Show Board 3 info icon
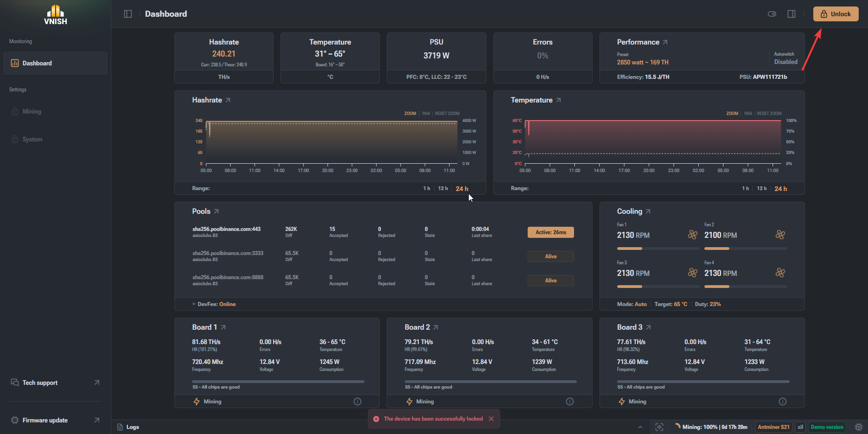The height and width of the screenshot is (434, 868). click(x=783, y=402)
